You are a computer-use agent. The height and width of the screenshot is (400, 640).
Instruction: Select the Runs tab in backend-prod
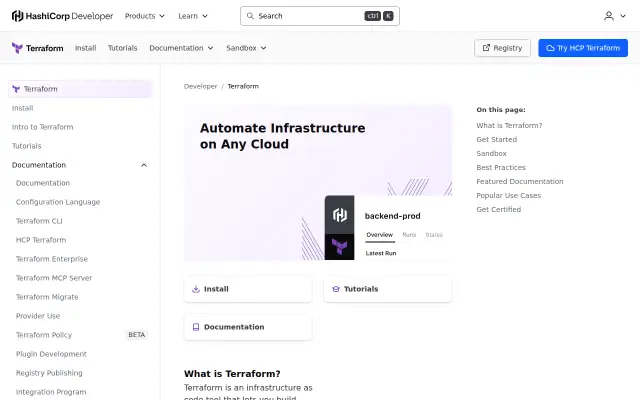409,235
